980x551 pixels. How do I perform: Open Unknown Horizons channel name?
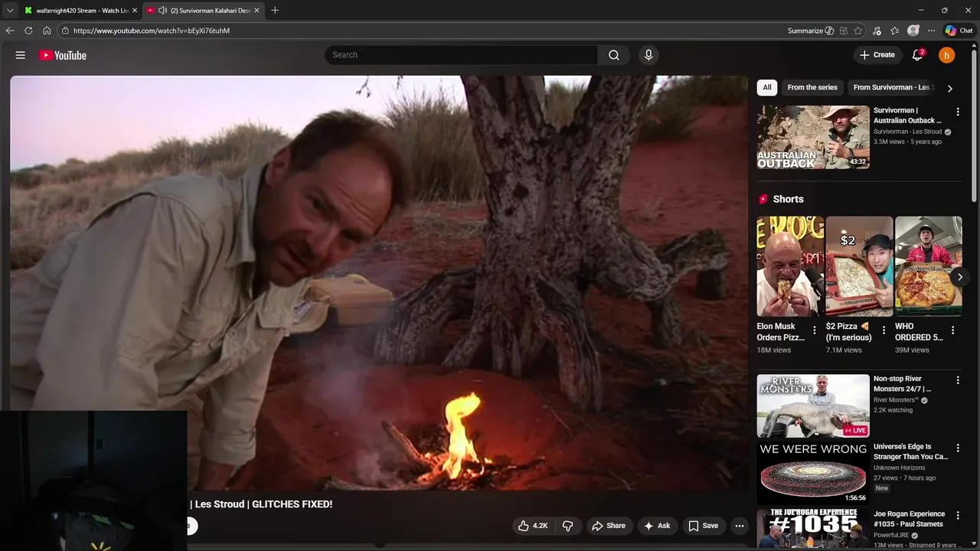(900, 468)
